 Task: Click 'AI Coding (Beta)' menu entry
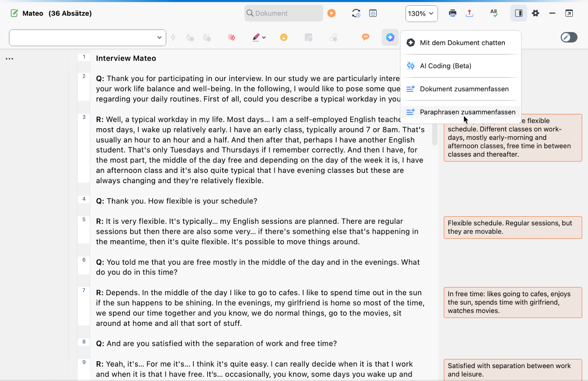[445, 66]
